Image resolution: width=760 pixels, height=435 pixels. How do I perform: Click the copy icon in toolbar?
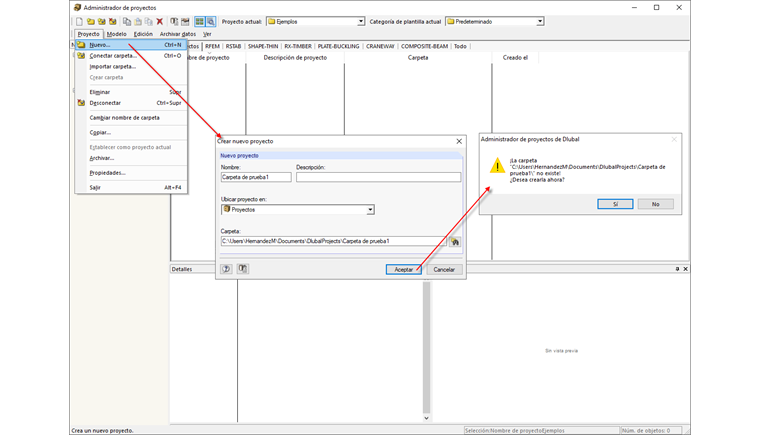pyautogui.click(x=127, y=21)
